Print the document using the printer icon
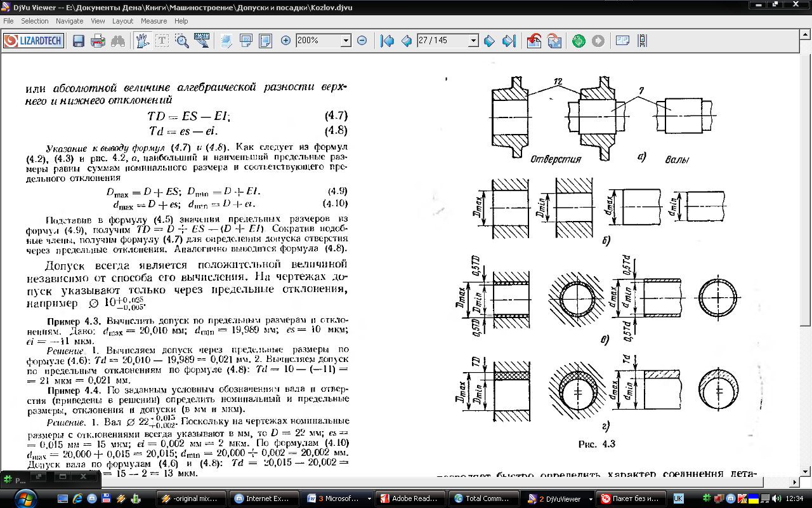Viewport: 812px width, 508px height. pos(98,41)
